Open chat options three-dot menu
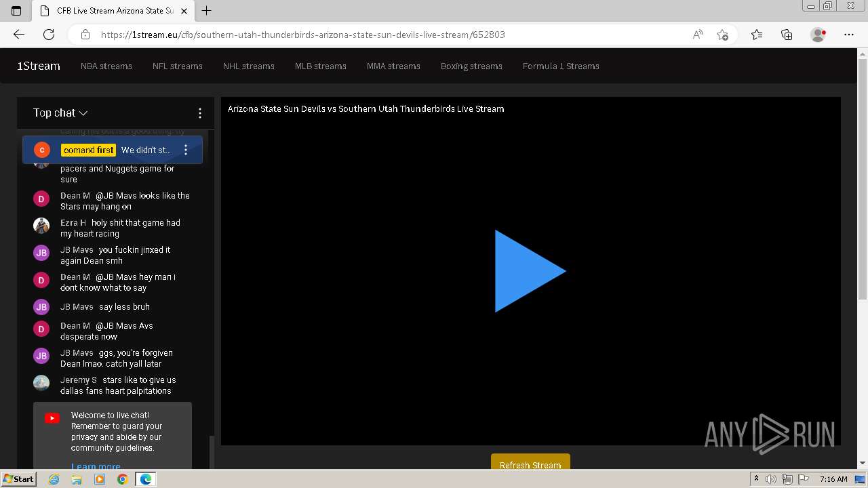 199,113
